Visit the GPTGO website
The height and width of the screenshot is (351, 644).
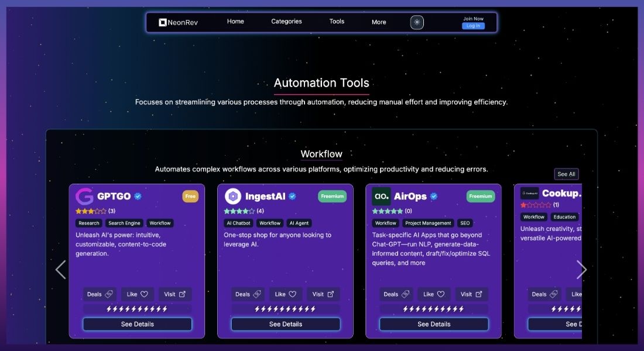coord(174,294)
